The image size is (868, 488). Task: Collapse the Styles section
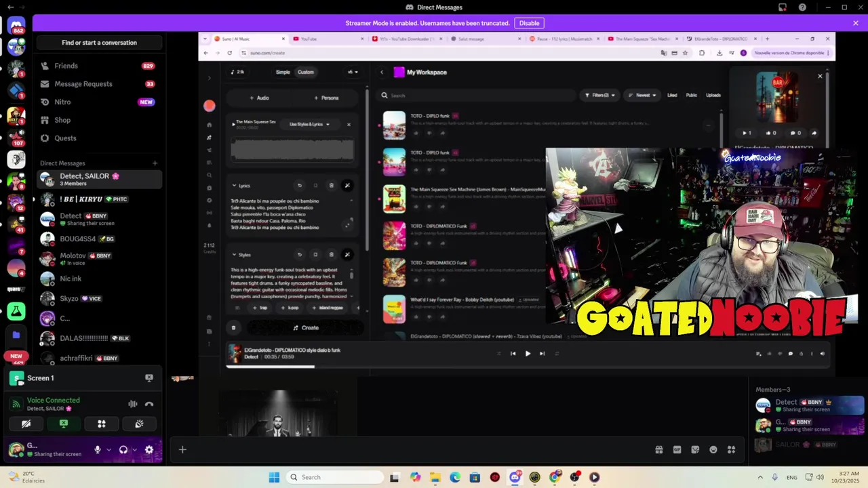pos(234,255)
